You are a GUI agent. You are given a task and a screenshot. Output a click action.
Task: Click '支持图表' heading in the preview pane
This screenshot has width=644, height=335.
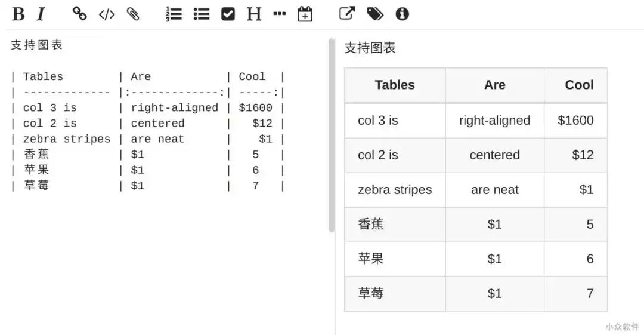click(x=370, y=48)
